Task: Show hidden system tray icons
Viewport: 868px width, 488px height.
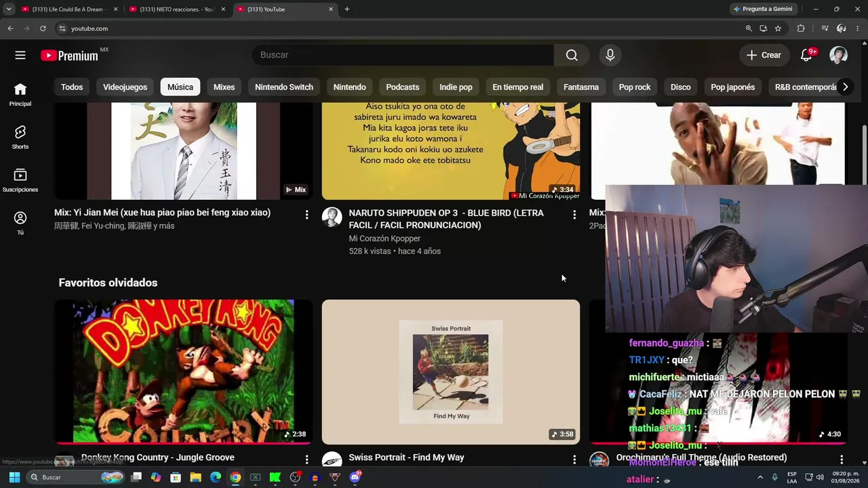Action: pyautogui.click(x=760, y=477)
